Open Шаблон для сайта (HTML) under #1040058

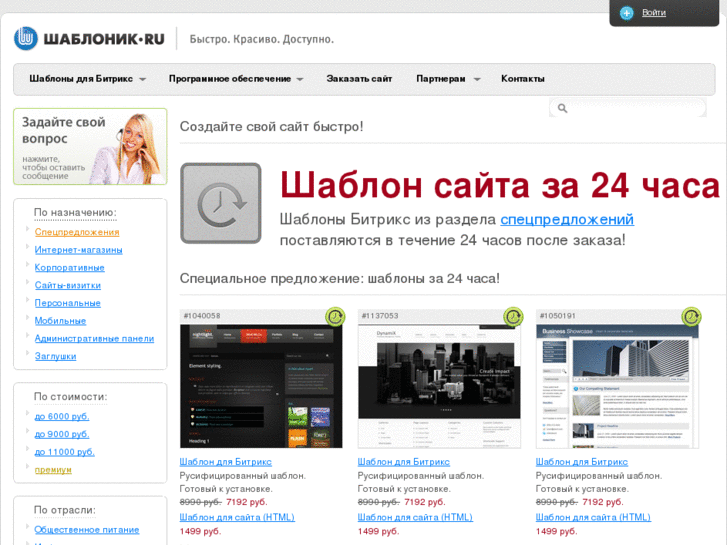tap(237, 517)
